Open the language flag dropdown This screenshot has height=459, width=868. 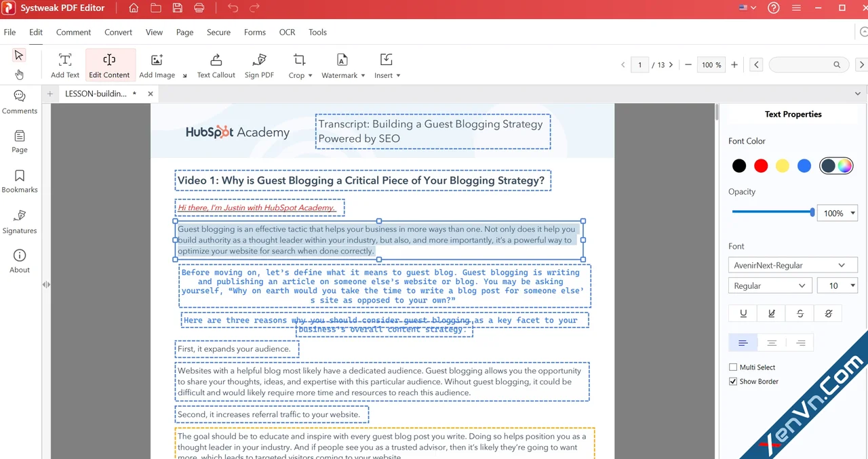[x=748, y=8]
